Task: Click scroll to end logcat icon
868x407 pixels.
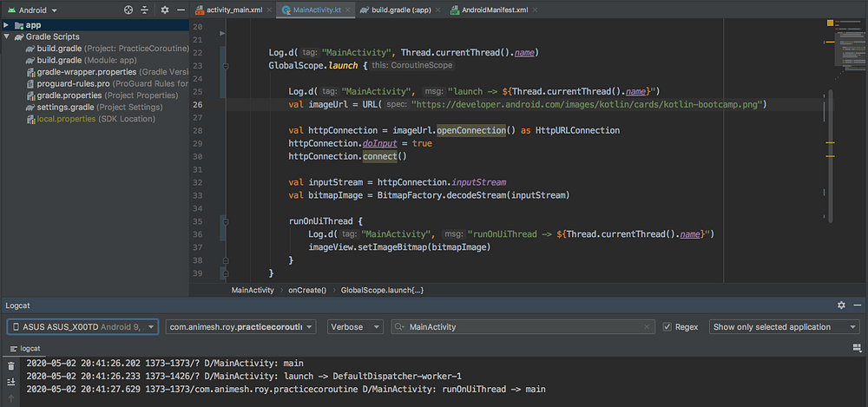Action: [11, 382]
